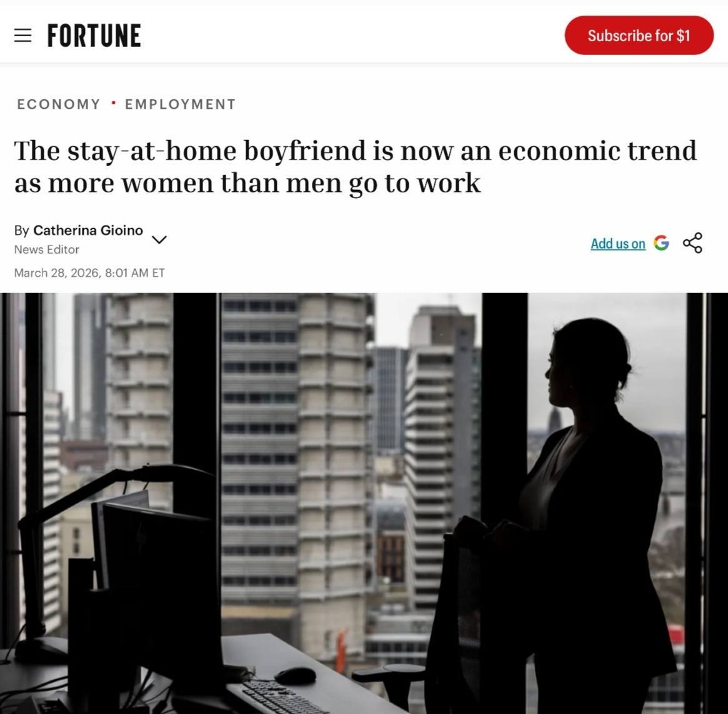
Task: Open the share icon options
Action: [x=692, y=243]
